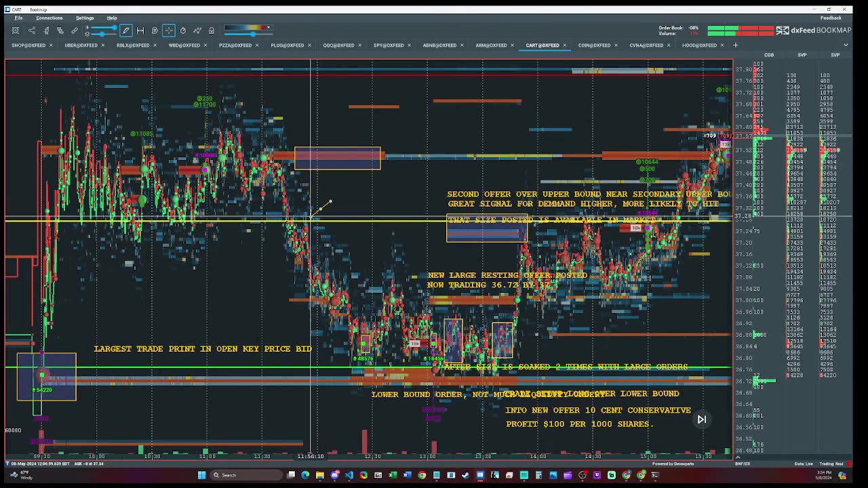The image size is (868, 488).
Task: Switch to the COIN@DXFEED tab
Action: (x=594, y=45)
